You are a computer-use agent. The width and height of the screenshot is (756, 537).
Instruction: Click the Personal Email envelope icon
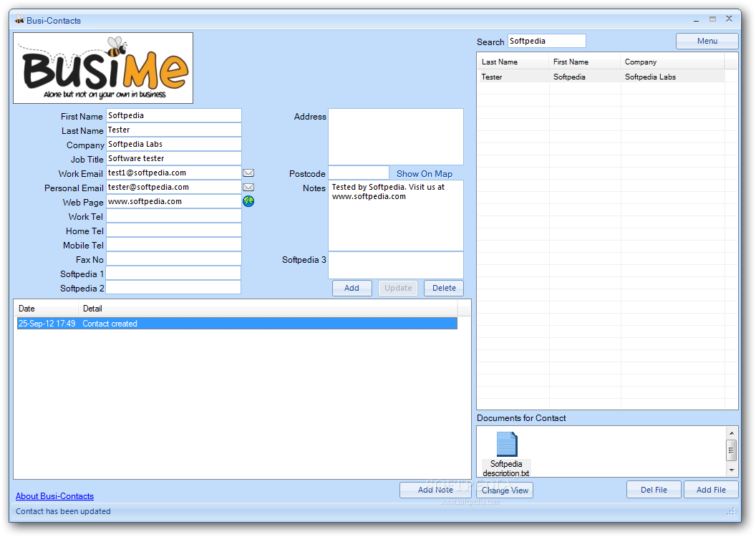pos(248,187)
